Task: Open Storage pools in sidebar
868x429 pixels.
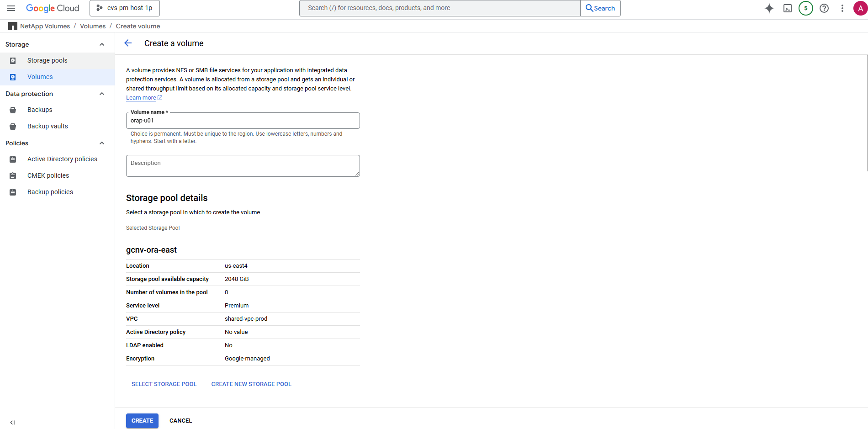Action: (47, 60)
